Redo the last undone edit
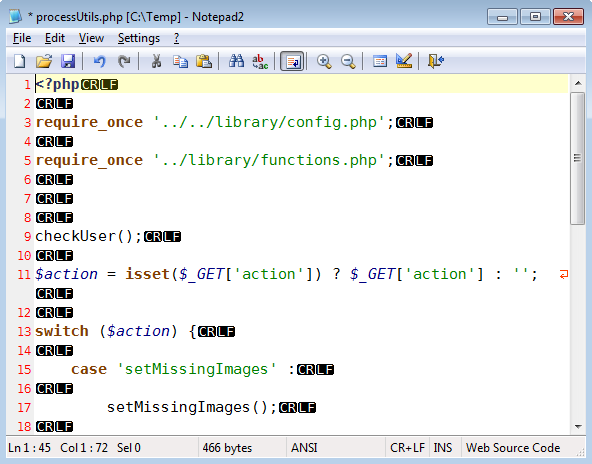This screenshot has height=464, width=592. point(124,61)
